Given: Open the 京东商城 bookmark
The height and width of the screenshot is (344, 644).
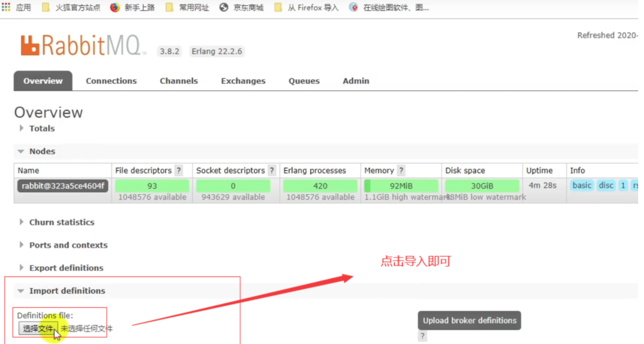Looking at the screenshot, I should (242, 7).
